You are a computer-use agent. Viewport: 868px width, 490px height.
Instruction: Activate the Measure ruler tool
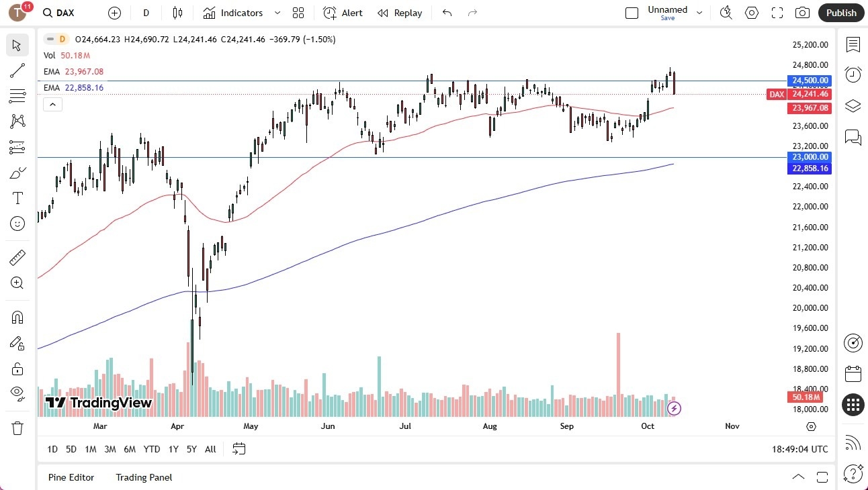(x=17, y=257)
